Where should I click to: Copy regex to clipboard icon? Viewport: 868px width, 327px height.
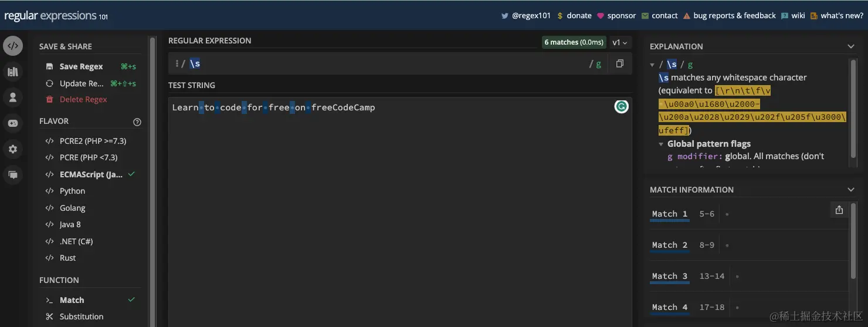(619, 63)
